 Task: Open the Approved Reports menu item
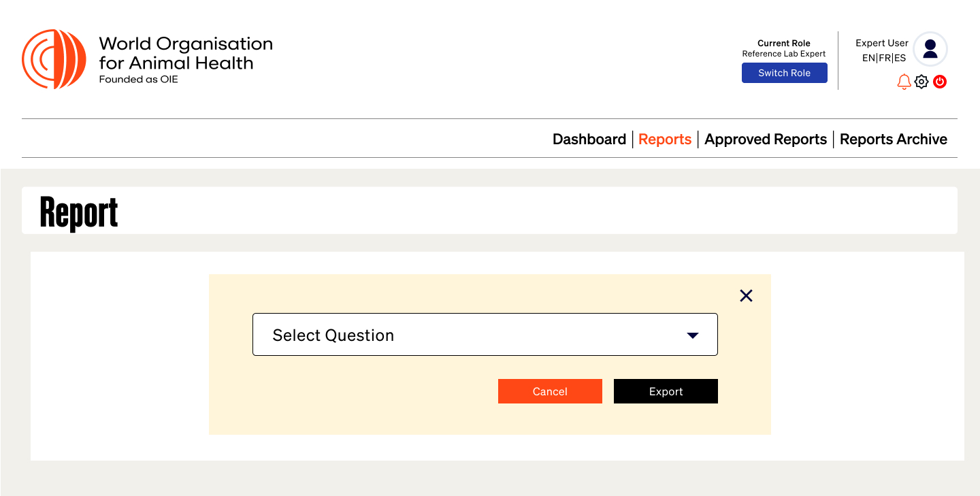[x=766, y=139]
